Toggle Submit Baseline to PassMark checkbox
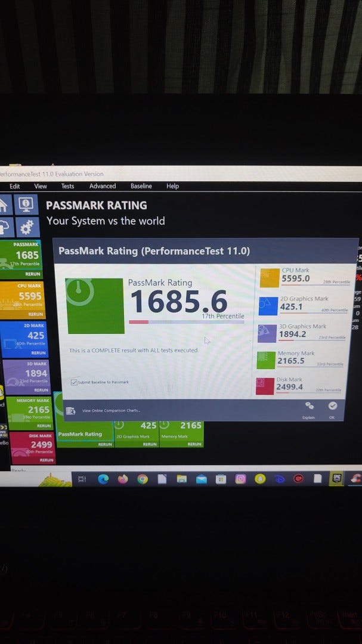The height and width of the screenshot is (644, 362). [x=74, y=382]
